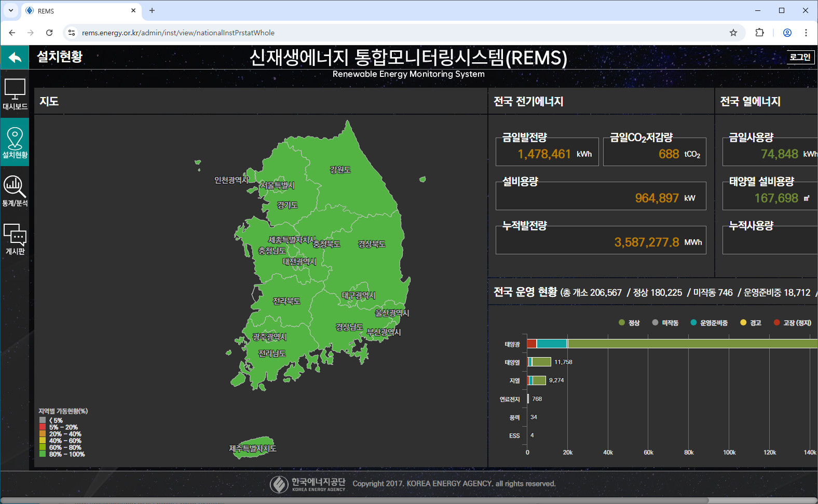This screenshot has height=504, width=818.
Task: Toggle 미작동 legend item in chart
Action: 665,323
